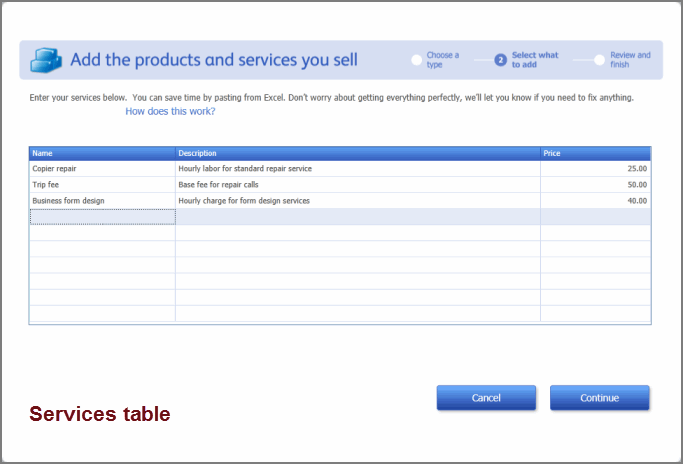
Task: Open the 'How does this work?' link
Action: click(x=170, y=112)
